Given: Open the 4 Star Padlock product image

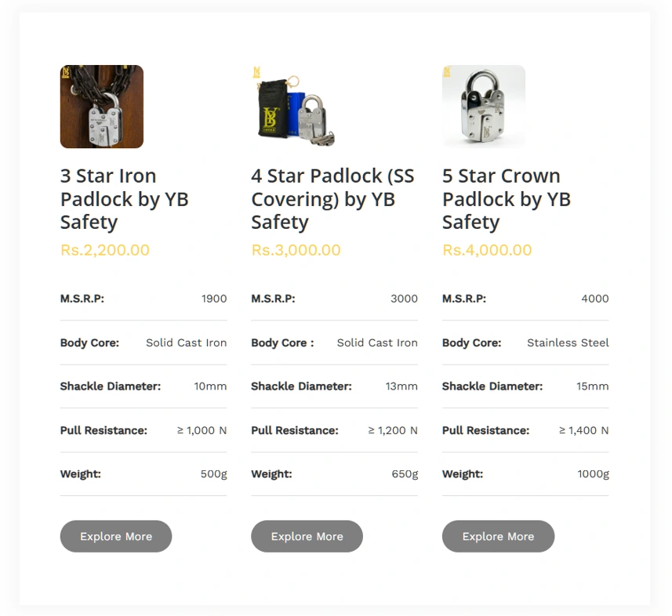Looking at the screenshot, I should [x=293, y=107].
